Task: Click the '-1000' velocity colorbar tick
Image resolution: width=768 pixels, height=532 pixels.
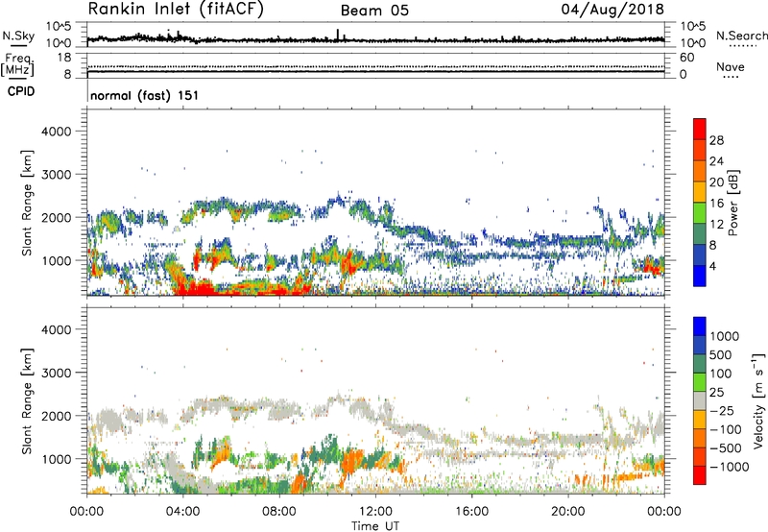Action: click(730, 467)
